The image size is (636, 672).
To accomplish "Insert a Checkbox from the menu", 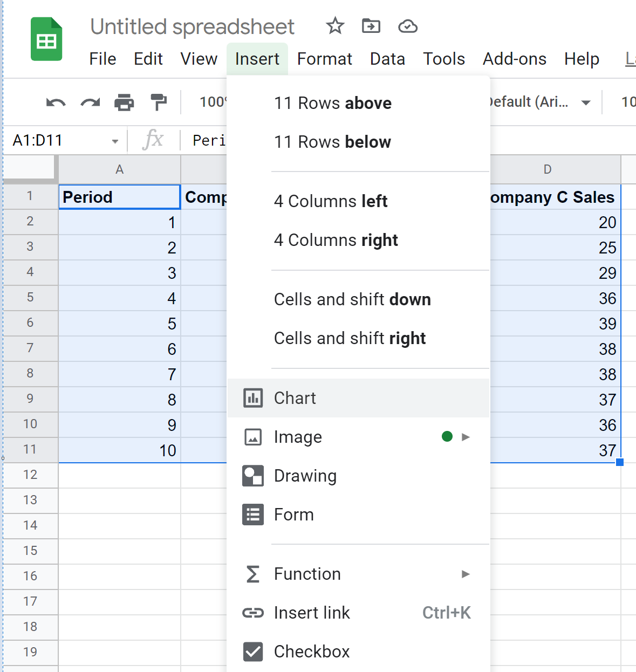I will click(x=312, y=652).
